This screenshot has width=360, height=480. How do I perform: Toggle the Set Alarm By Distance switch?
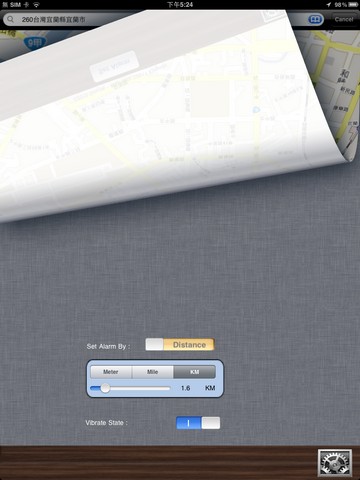tap(180, 345)
